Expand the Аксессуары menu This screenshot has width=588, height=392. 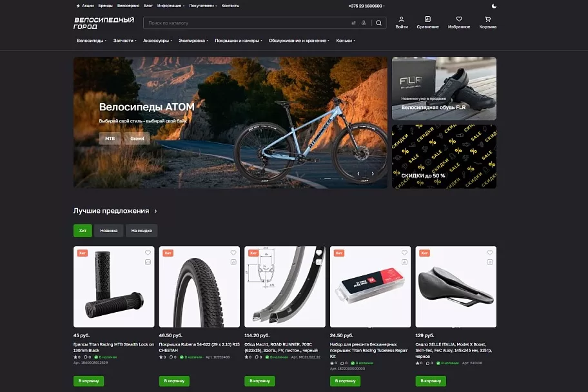(157, 41)
